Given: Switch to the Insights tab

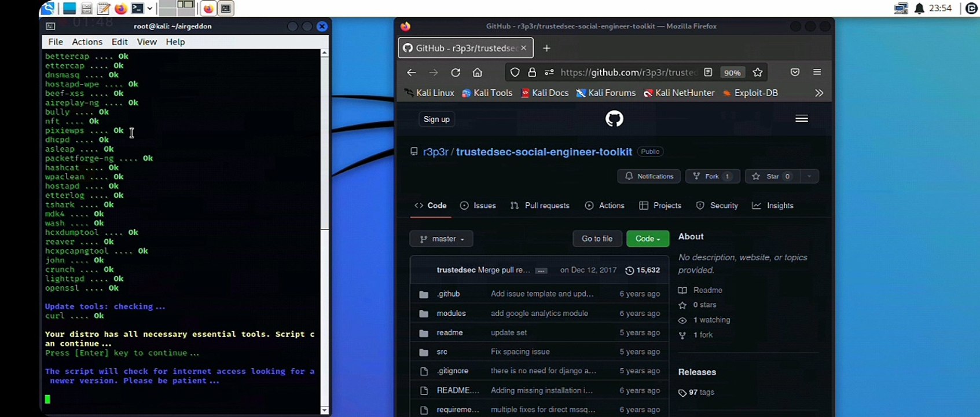Looking at the screenshot, I should click(x=773, y=206).
